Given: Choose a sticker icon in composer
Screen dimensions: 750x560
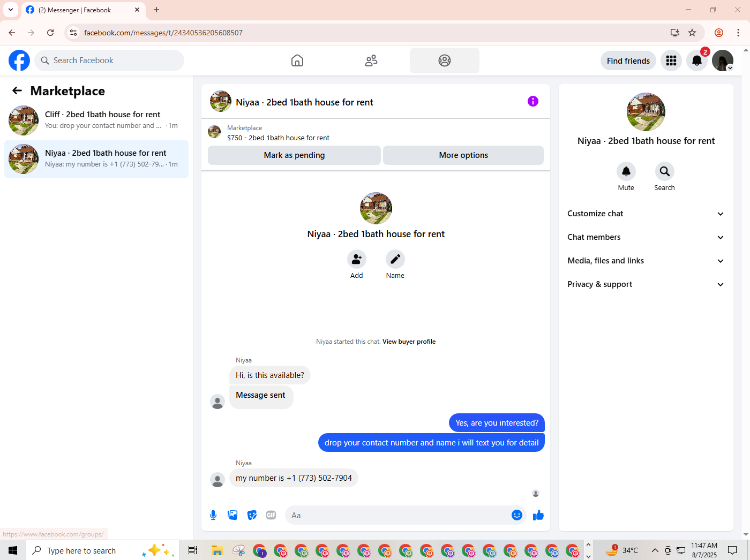Looking at the screenshot, I should (x=252, y=515).
